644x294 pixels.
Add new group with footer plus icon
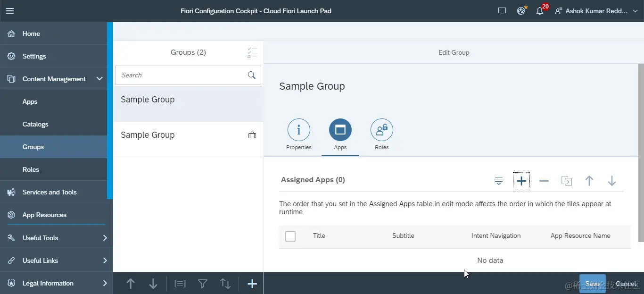(252, 284)
